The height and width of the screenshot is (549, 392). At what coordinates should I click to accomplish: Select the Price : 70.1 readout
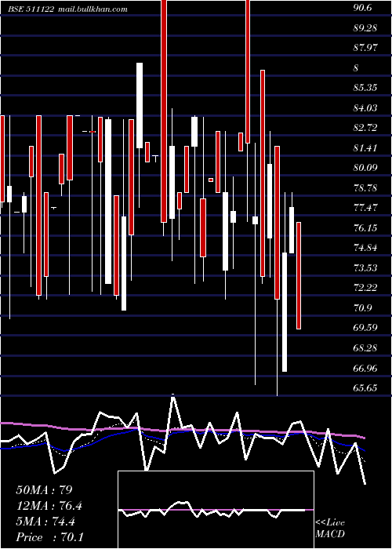tap(50, 537)
